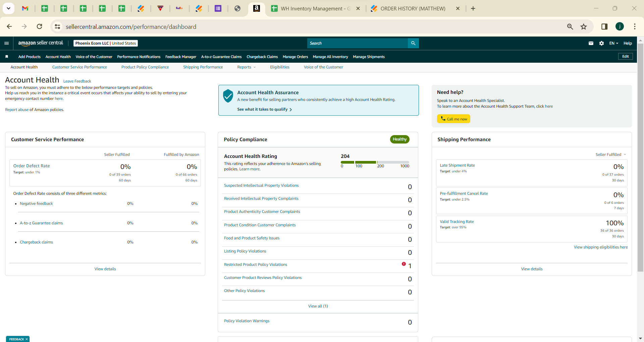Image resolution: width=644 pixels, height=342 pixels.
Task: Open Add Products in favorites bar
Action: 30,57
